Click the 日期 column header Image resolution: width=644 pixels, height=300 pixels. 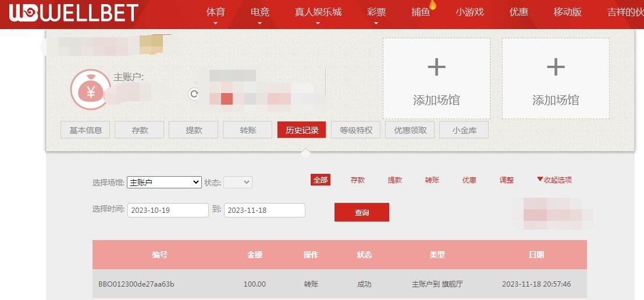(536, 255)
